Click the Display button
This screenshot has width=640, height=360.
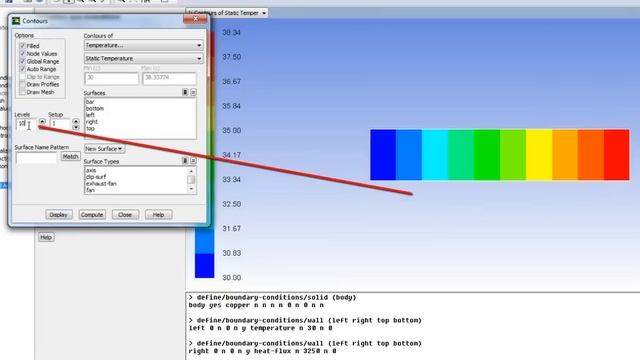click(x=59, y=215)
